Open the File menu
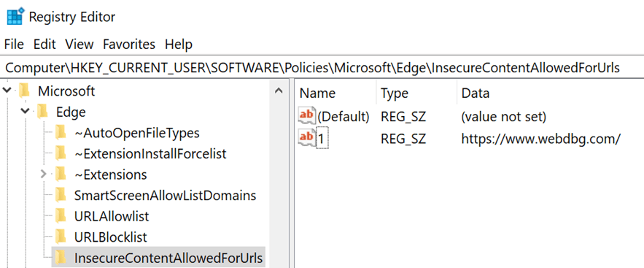Image resolution: width=644 pixels, height=268 pixels. tap(14, 44)
